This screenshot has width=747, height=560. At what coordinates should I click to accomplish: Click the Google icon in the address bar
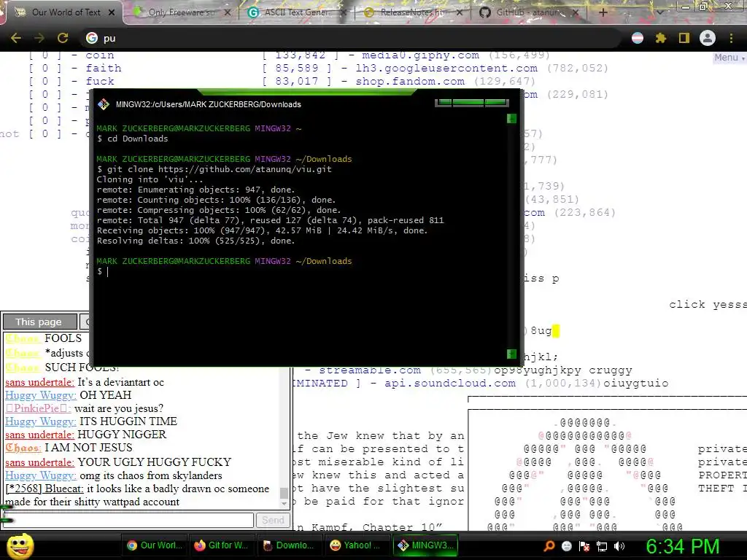point(92,38)
